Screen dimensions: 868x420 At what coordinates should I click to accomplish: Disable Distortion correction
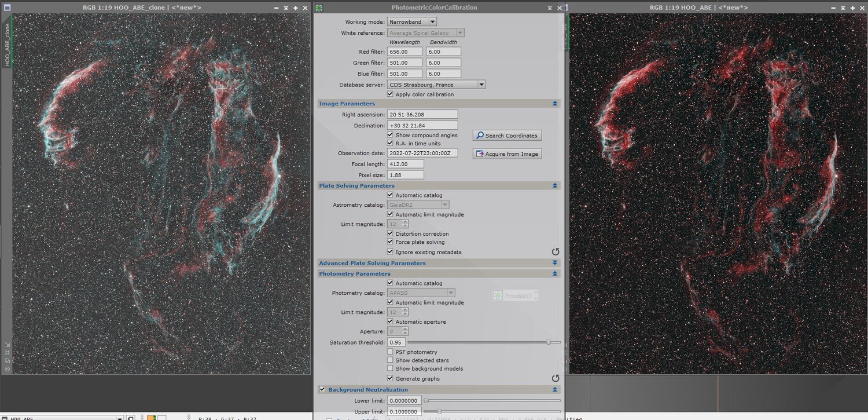391,233
